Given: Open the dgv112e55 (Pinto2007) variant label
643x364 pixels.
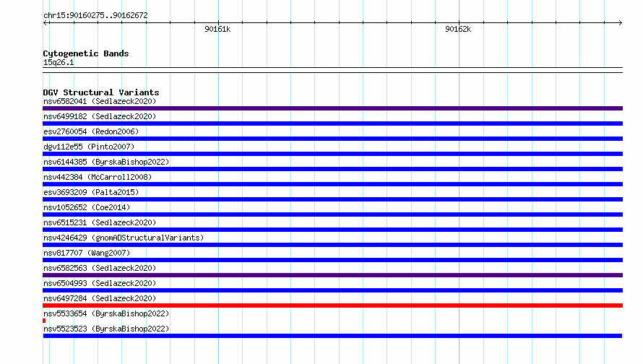Looking at the screenshot, I should click(89, 147).
